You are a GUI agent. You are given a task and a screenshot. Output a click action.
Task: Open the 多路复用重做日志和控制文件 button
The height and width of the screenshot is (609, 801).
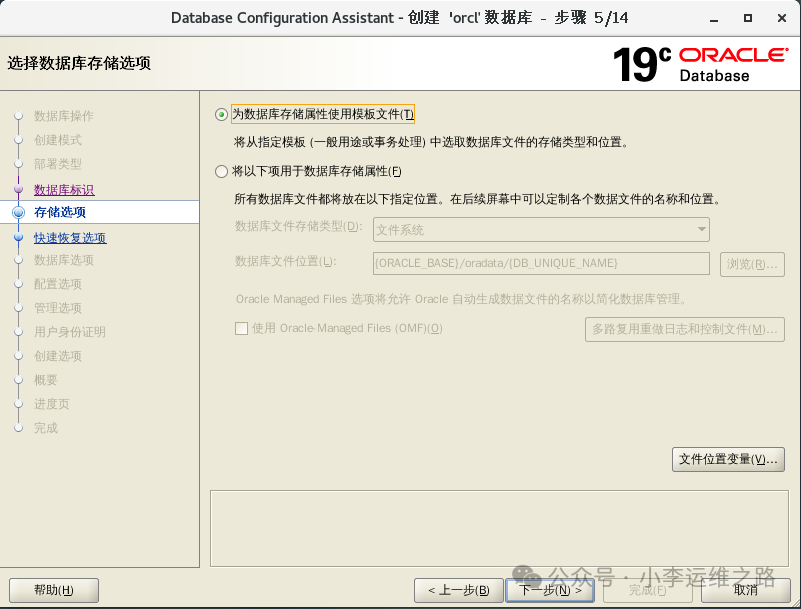[685, 330]
